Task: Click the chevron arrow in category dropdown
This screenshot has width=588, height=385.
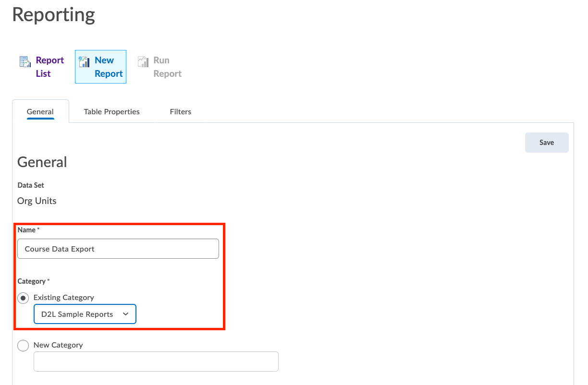Action: pyautogui.click(x=126, y=314)
